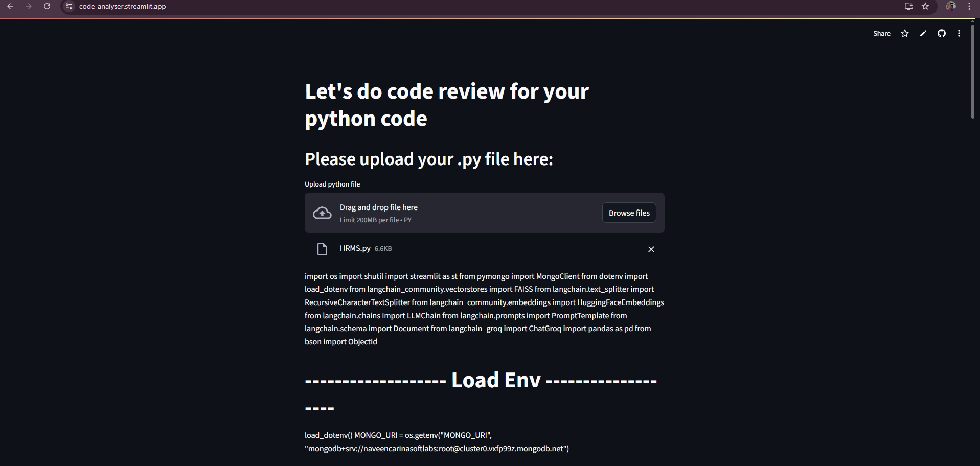Click the back navigation arrow
Image resolution: width=980 pixels, height=466 pixels.
pos(10,7)
